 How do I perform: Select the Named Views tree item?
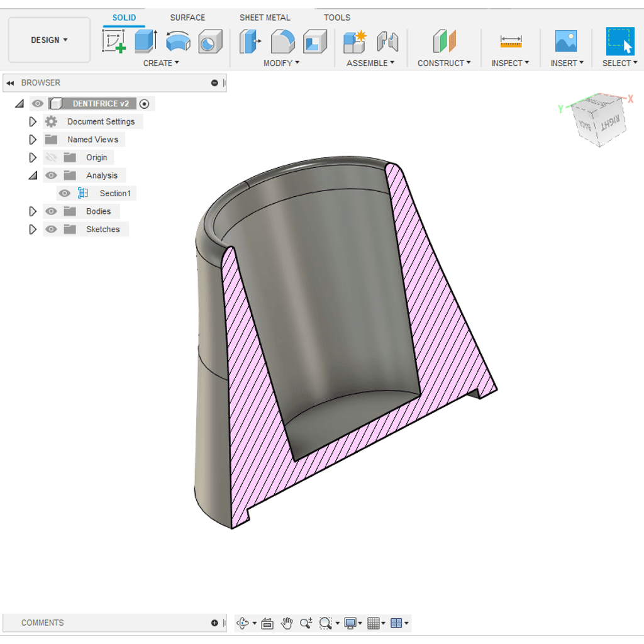93,140
